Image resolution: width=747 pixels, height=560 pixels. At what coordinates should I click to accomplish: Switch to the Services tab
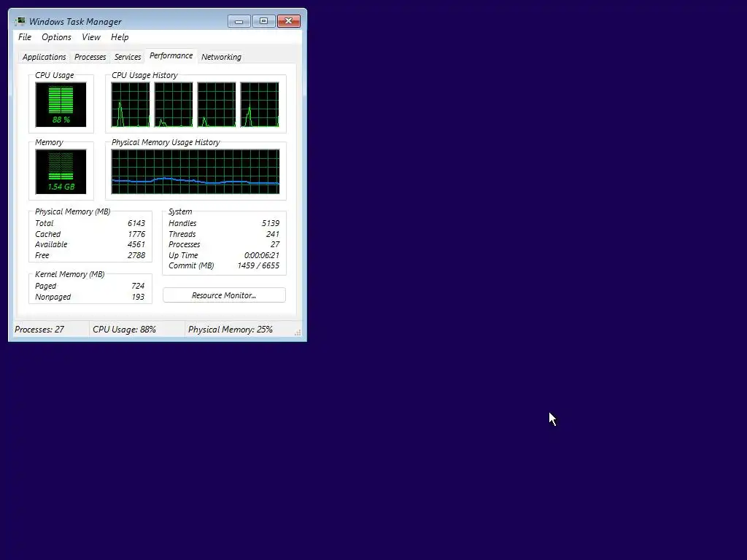point(128,57)
